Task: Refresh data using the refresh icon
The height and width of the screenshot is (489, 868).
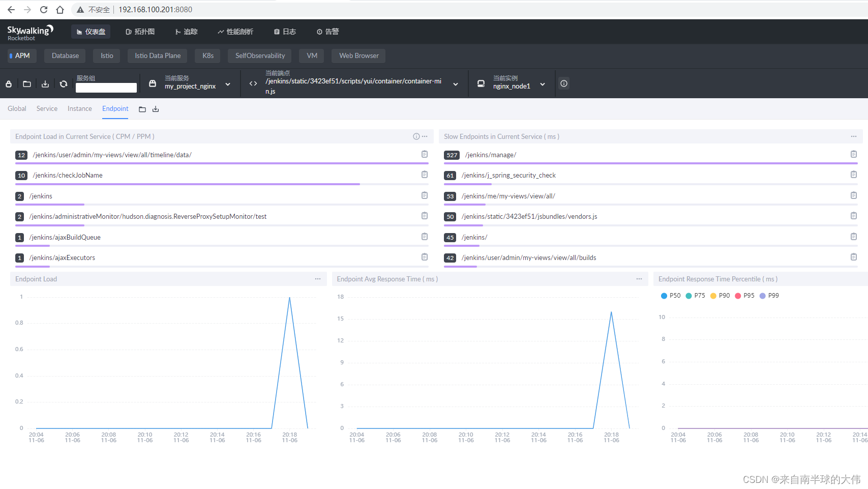Action: (63, 83)
